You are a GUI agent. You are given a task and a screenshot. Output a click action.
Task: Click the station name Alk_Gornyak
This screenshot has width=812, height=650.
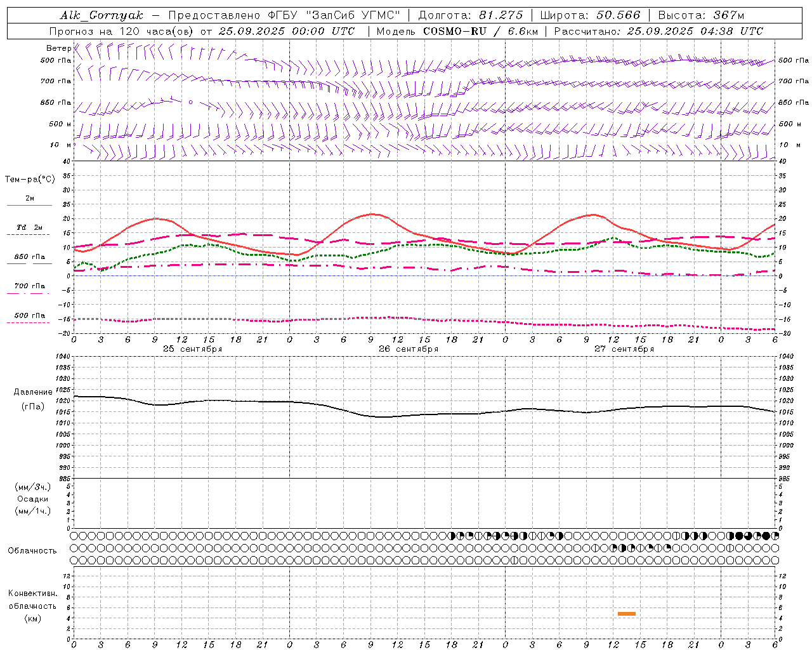coord(101,15)
